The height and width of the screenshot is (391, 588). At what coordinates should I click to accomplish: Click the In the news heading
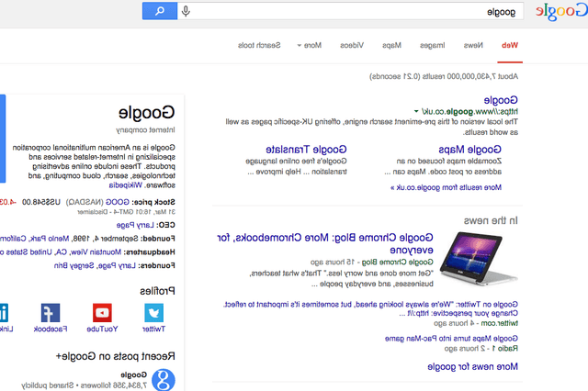tap(491, 220)
